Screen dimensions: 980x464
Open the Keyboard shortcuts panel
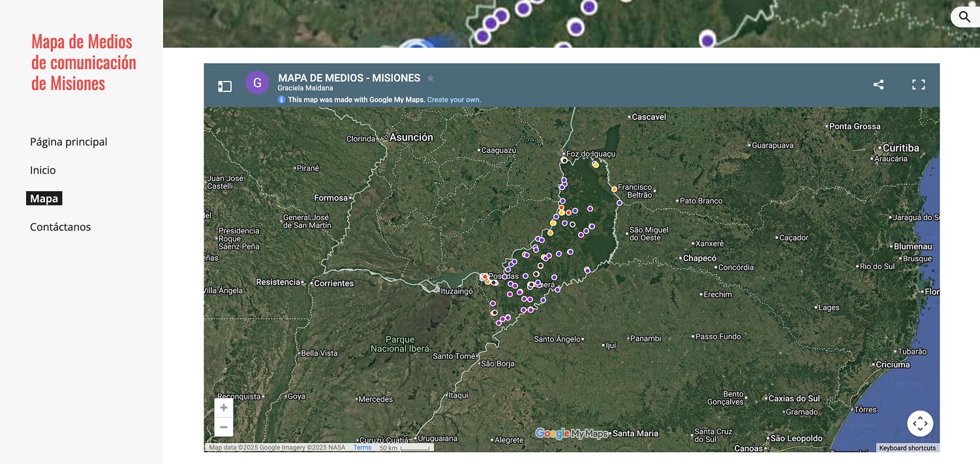(x=907, y=448)
